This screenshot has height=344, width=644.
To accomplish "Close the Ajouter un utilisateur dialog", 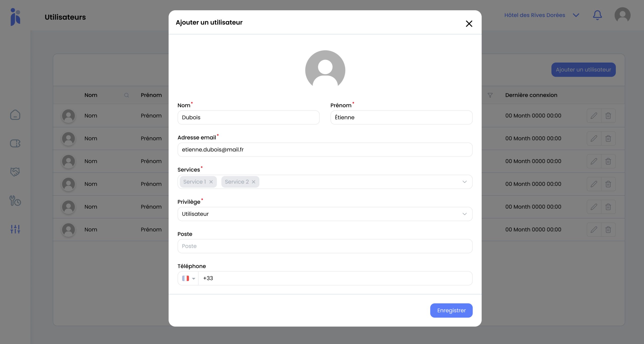I will point(469,24).
